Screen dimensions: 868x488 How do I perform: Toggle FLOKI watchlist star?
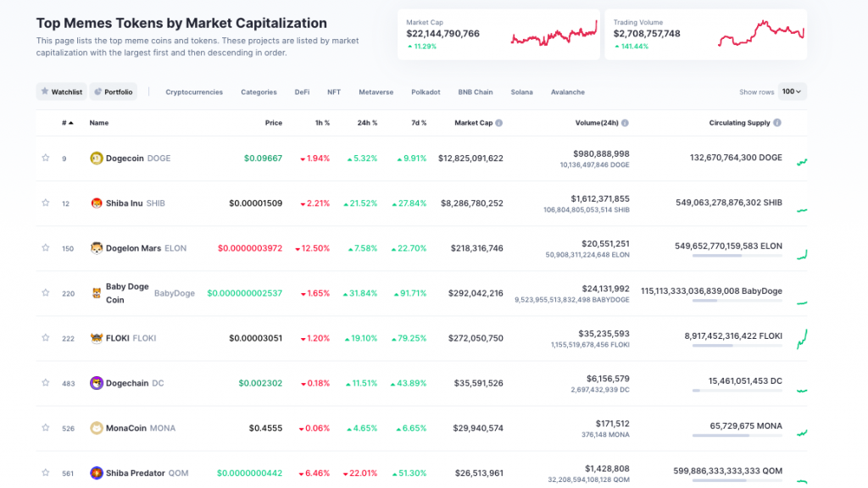click(x=46, y=337)
